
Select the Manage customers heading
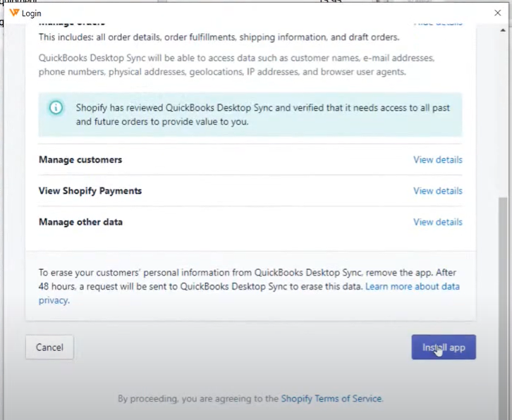click(80, 159)
